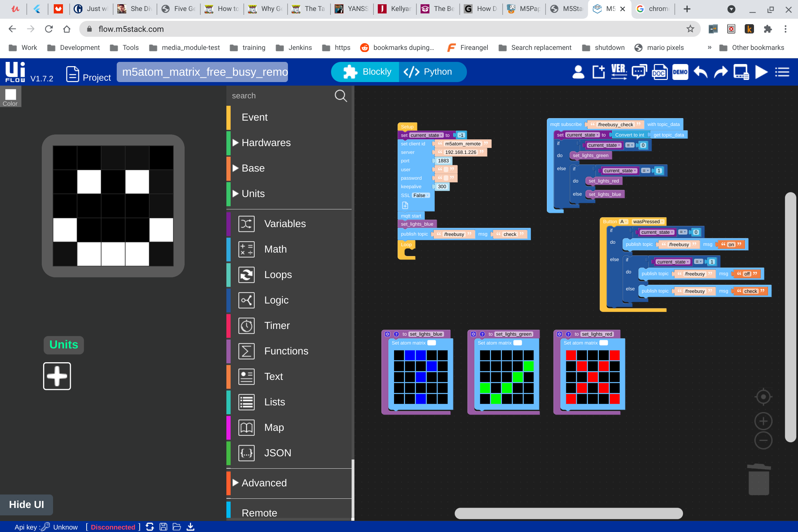The height and width of the screenshot is (532, 798).
Task: Click the Color swatch box
Action: pos(11,94)
